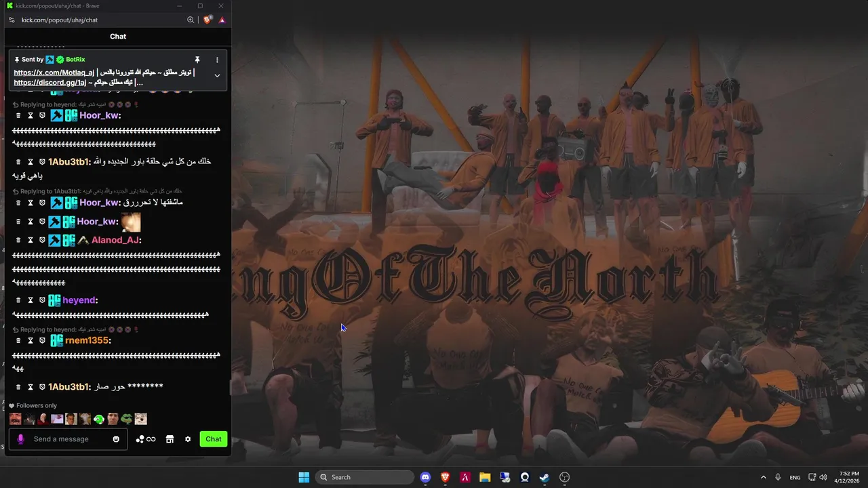The width and height of the screenshot is (868, 488).
Task: Open the shop storefront icon
Action: tap(170, 439)
